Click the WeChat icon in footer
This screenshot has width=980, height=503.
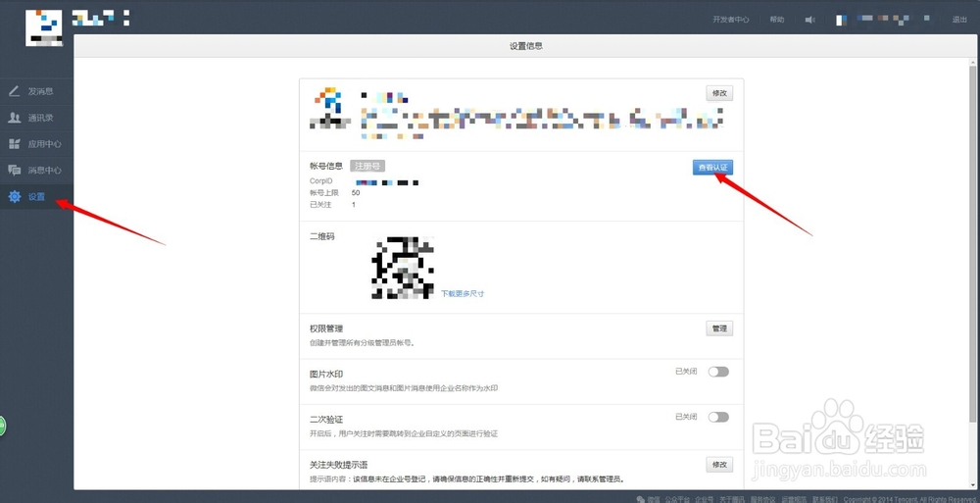641,499
